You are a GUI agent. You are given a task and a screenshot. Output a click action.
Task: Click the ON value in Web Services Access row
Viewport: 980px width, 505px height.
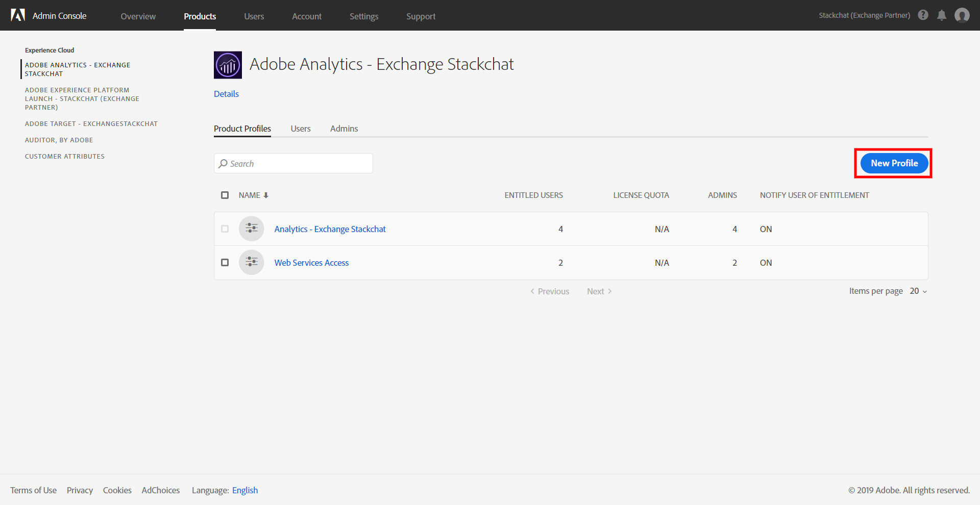pos(766,263)
